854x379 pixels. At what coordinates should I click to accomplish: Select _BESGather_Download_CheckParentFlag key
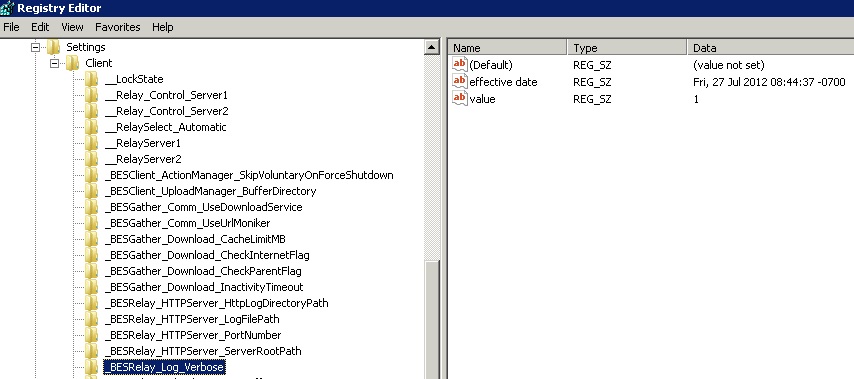(202, 271)
